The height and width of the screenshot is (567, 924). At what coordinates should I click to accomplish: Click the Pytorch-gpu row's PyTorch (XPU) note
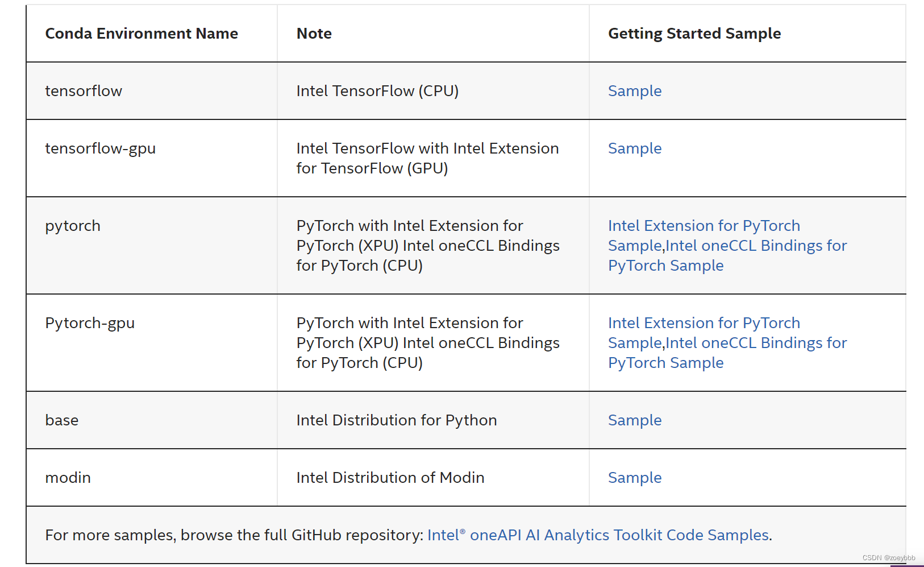pyautogui.click(x=428, y=343)
